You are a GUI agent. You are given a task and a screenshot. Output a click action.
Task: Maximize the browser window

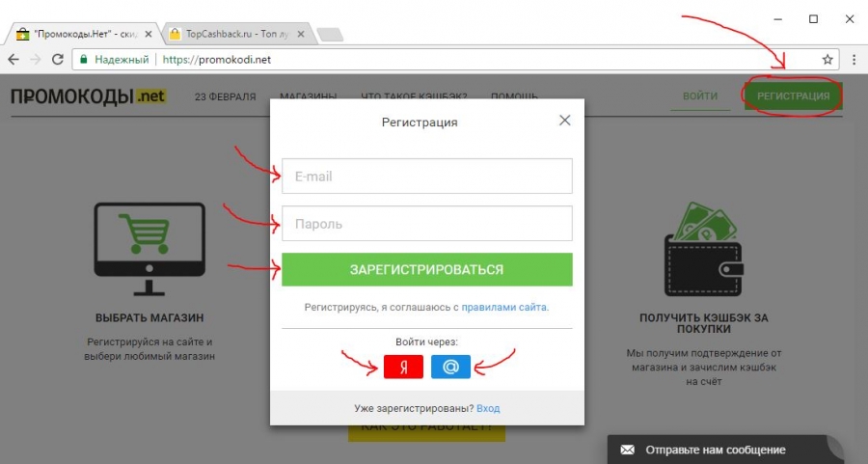813,19
